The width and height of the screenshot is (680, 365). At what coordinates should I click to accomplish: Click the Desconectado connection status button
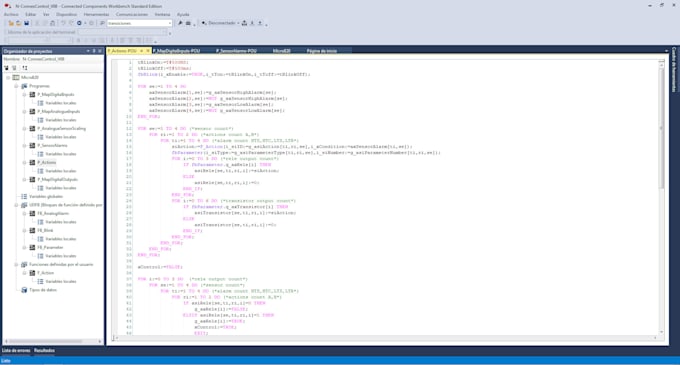click(x=219, y=23)
